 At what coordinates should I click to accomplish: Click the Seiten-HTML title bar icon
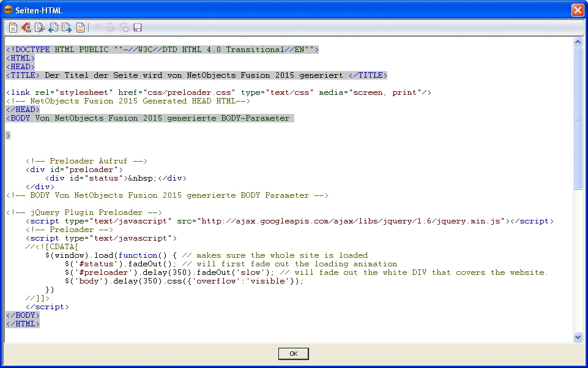tap(9, 10)
